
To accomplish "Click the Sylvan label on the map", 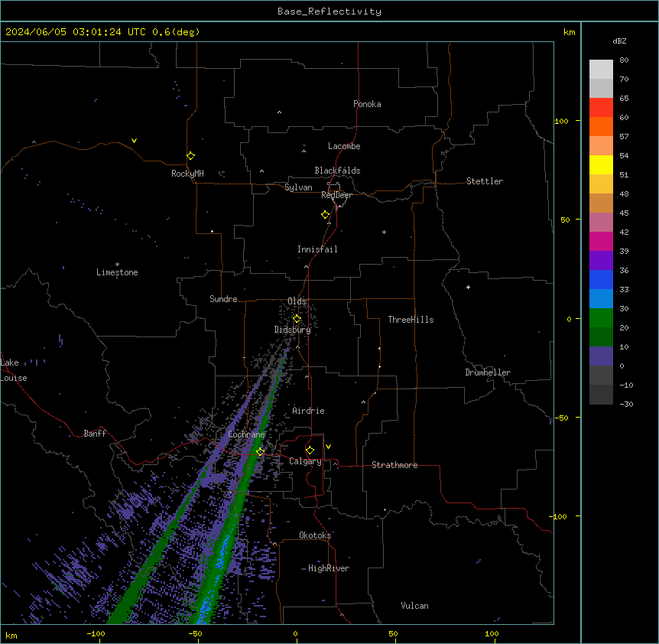I will tap(298, 187).
